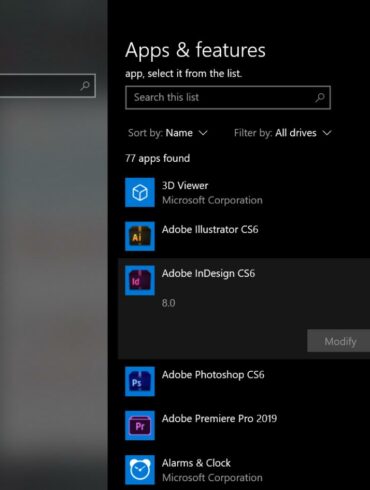The height and width of the screenshot is (490, 370).
Task: Click the 8.0 version number
Action: coord(168,303)
